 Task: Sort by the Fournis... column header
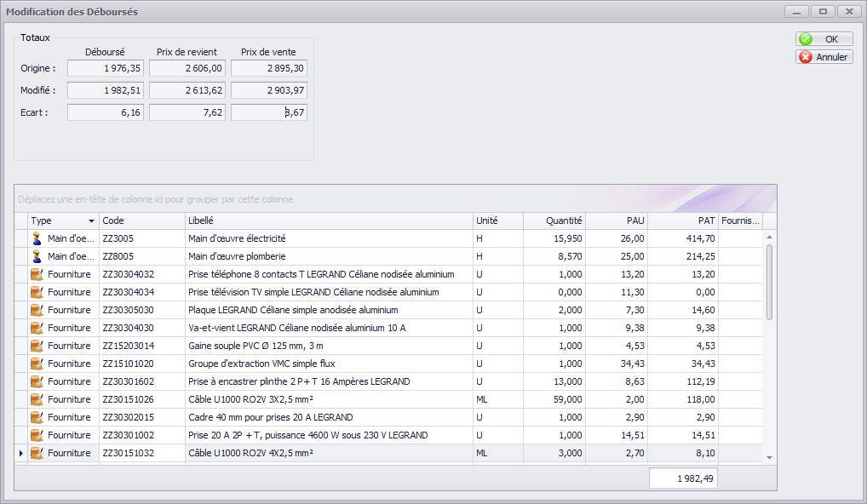coord(740,220)
